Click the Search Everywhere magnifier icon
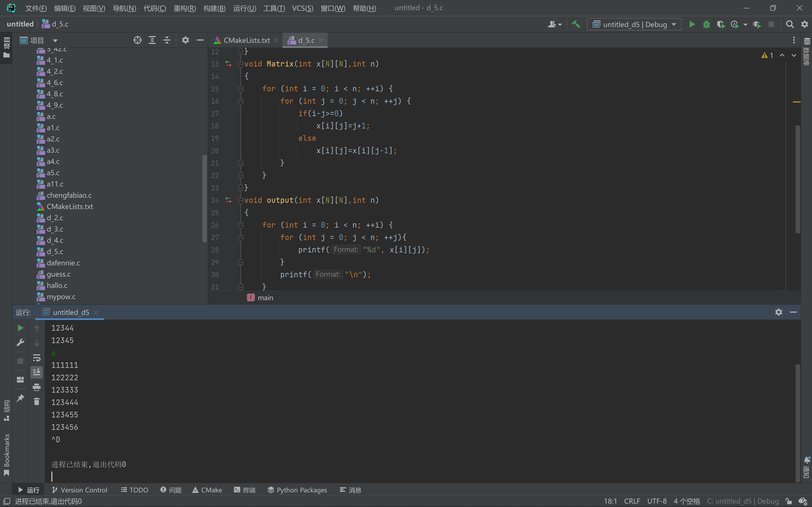The image size is (812, 507). [789, 24]
